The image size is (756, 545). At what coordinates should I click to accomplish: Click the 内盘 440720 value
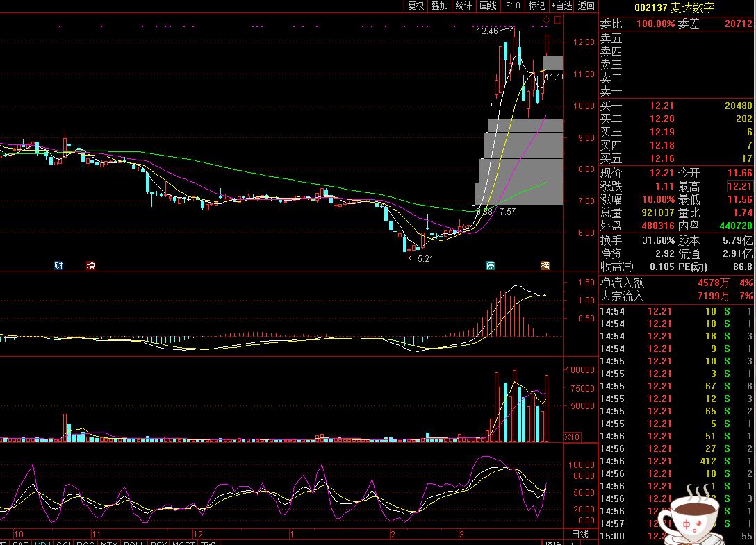tap(736, 226)
